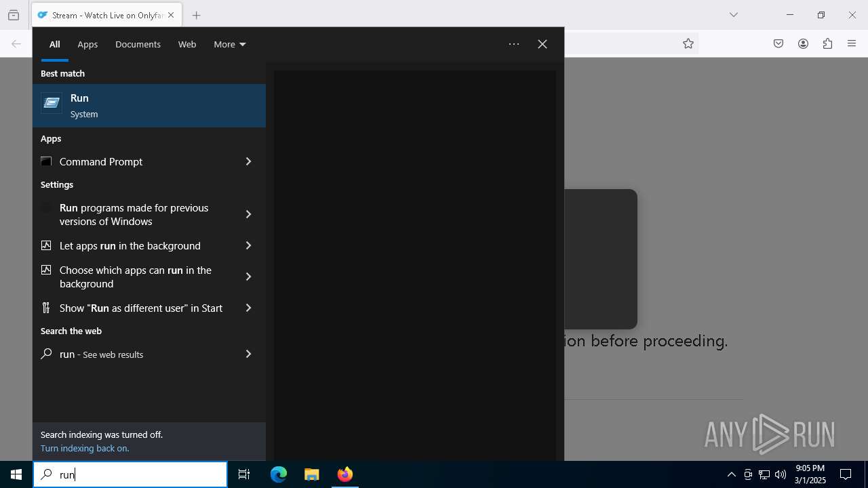The height and width of the screenshot is (488, 868).
Task: Expand 'Let apps run in the background' arrow
Action: click(248, 245)
